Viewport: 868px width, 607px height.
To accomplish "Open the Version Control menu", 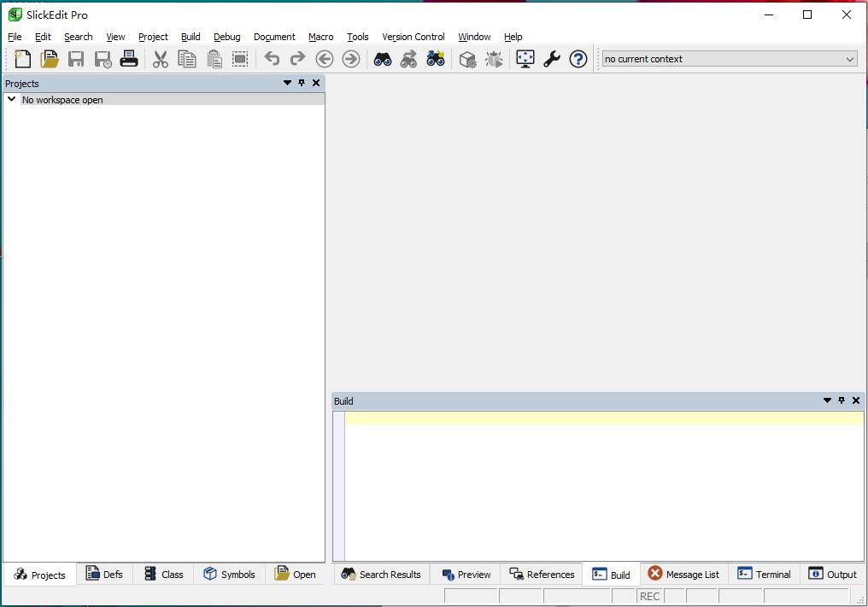I will 413,37.
